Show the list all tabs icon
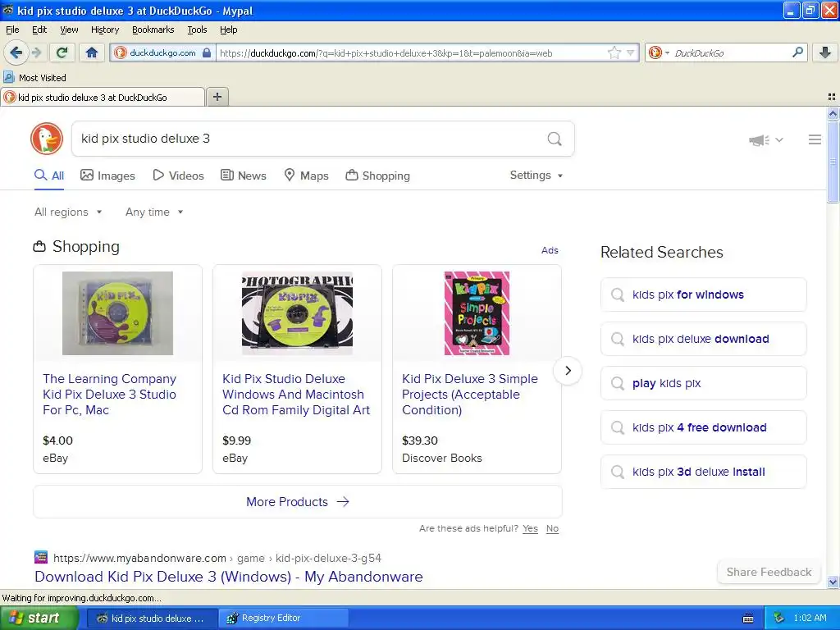 coord(832,97)
